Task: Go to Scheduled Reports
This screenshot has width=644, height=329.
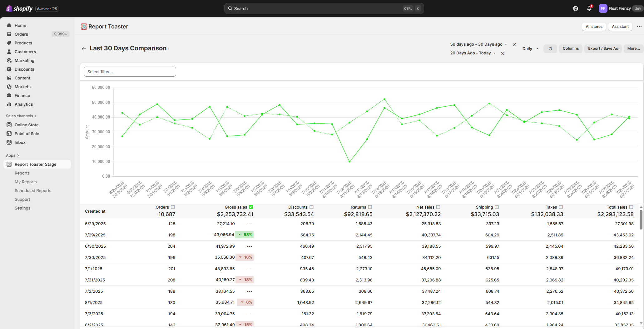Action: [33, 190]
